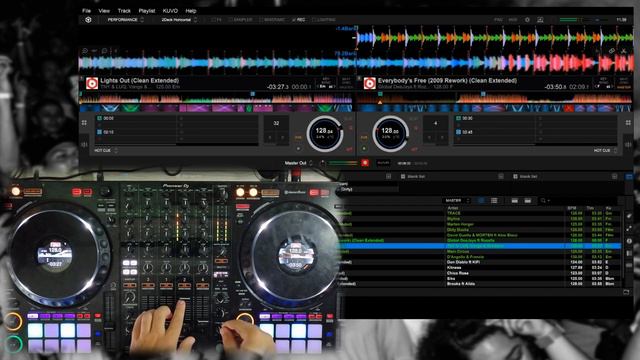Open the left deck HOT CUE dropdown
Viewport: 640px width, 360px height.
(x=106, y=151)
